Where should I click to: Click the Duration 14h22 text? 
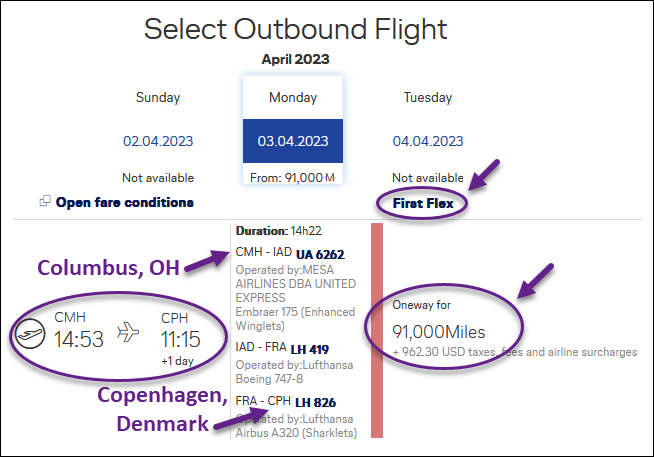point(279,231)
